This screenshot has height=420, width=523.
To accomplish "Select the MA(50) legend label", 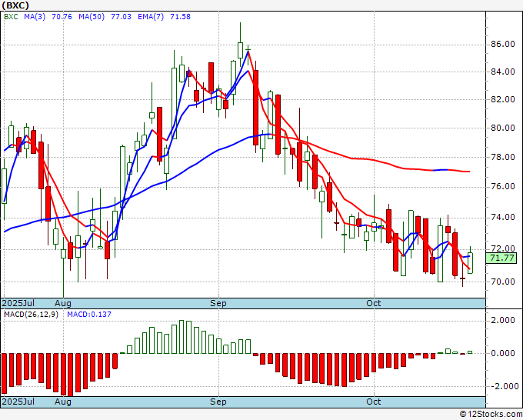I will click(92, 17).
